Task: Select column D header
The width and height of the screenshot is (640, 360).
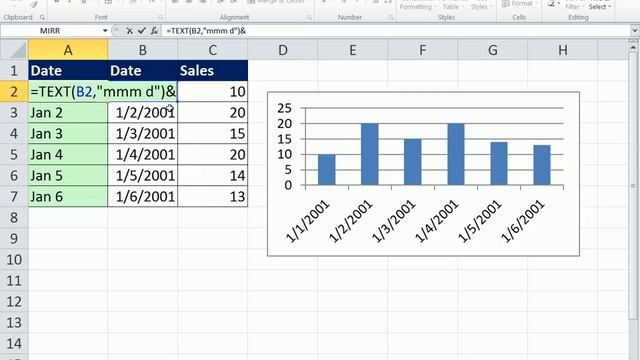Action: pyautogui.click(x=282, y=50)
